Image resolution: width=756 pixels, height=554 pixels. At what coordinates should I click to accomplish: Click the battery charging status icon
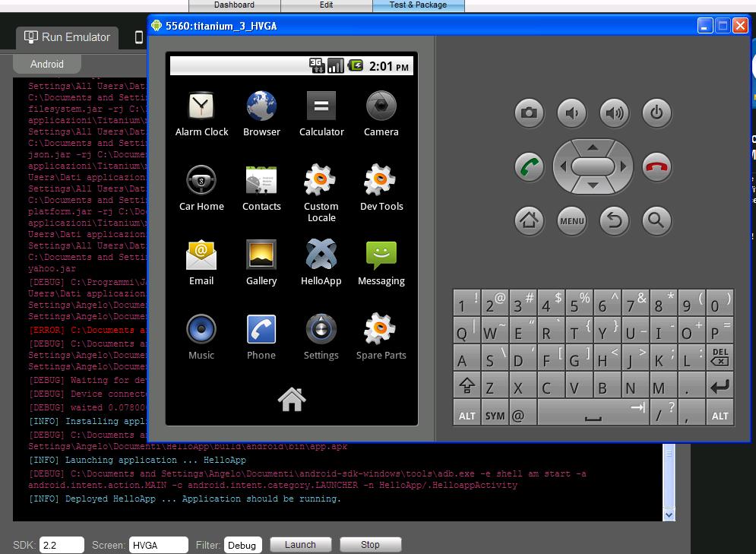click(356, 65)
